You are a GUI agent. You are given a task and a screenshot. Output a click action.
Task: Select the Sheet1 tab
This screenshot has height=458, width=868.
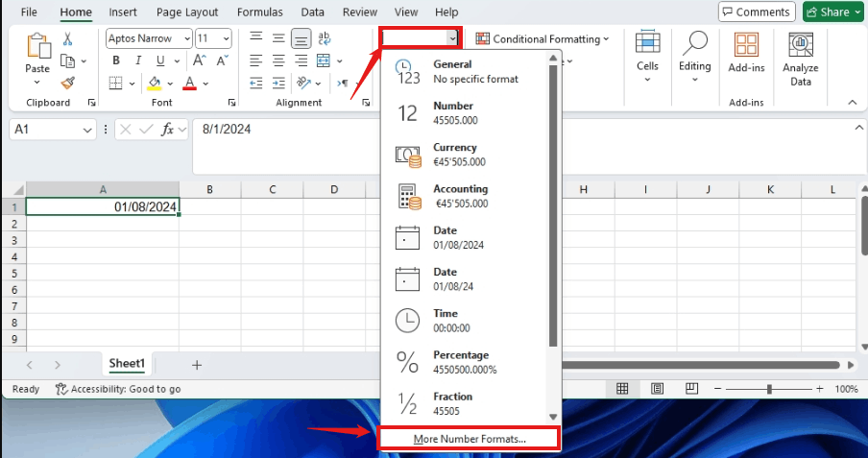tap(127, 364)
